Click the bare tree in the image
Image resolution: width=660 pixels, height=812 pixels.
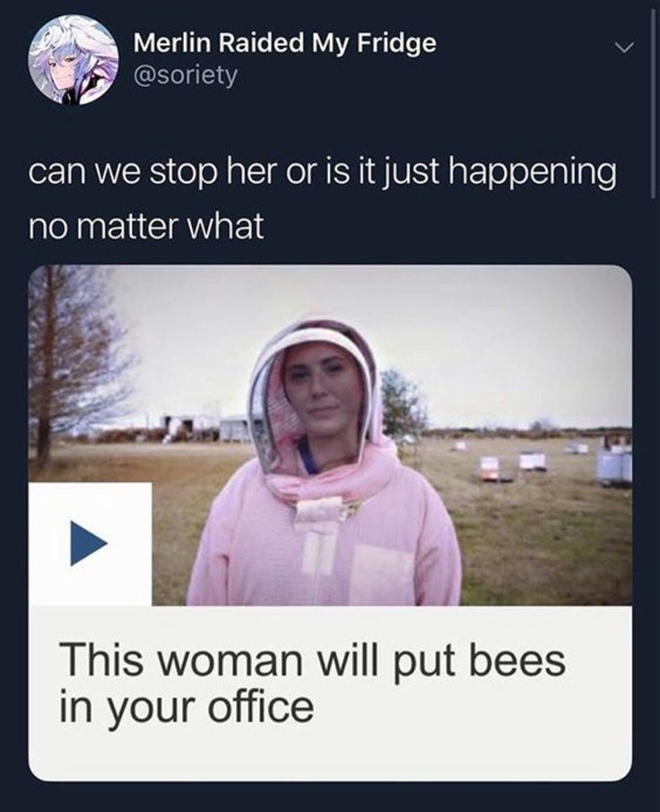coord(71,363)
